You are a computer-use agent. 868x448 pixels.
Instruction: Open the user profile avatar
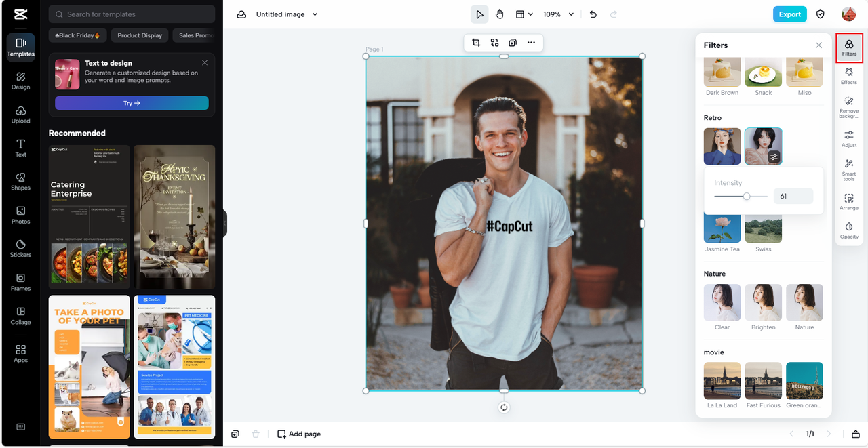[x=848, y=14]
